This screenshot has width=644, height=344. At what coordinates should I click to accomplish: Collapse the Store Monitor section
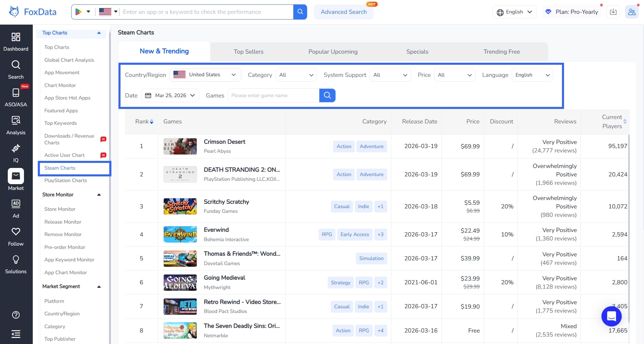pyautogui.click(x=99, y=195)
